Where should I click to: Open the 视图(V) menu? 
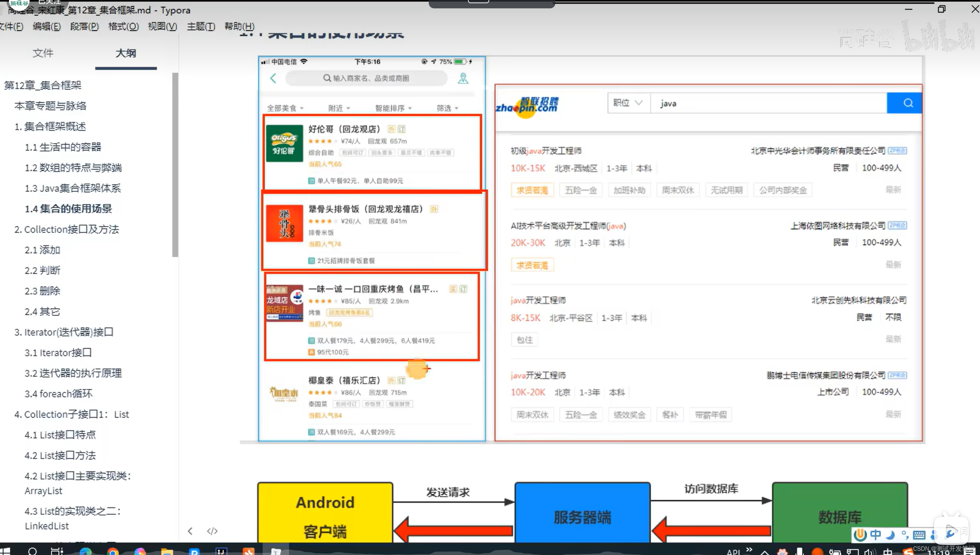(162, 26)
